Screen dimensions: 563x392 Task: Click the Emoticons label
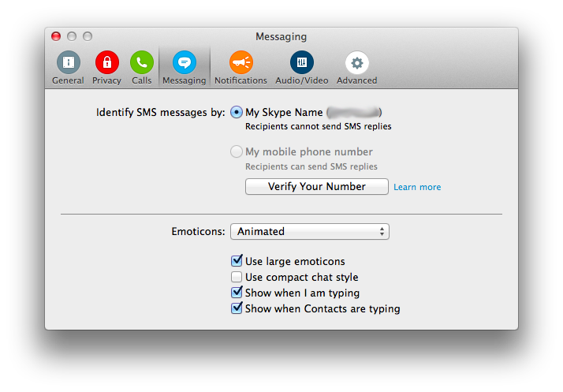click(198, 231)
